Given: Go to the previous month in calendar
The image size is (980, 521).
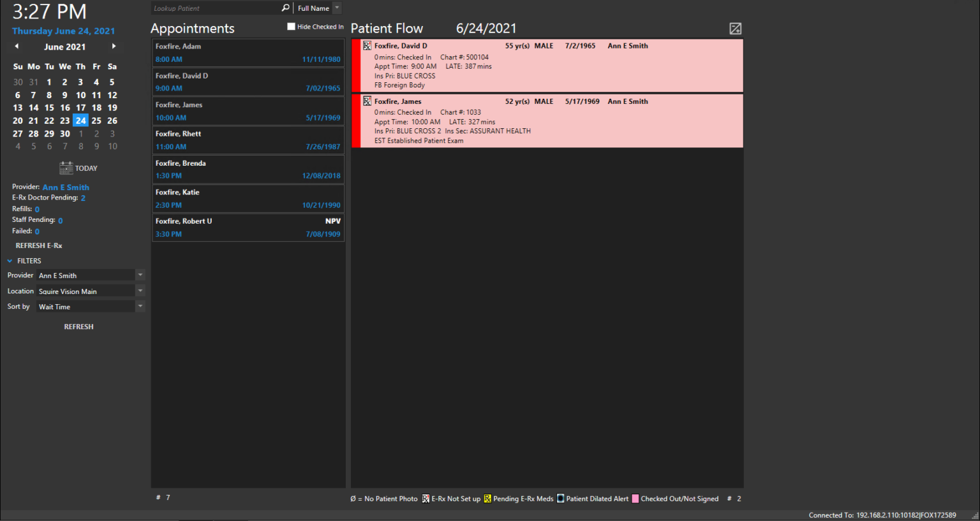Looking at the screenshot, I should pos(17,46).
